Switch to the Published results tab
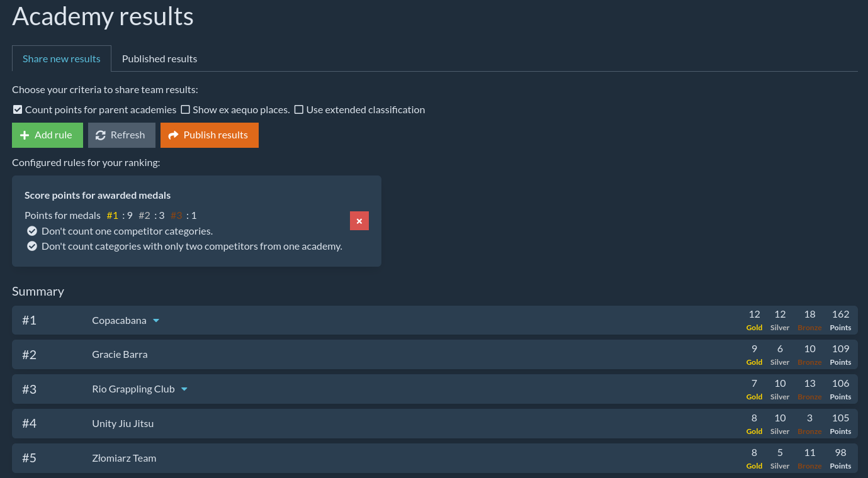 pos(159,58)
